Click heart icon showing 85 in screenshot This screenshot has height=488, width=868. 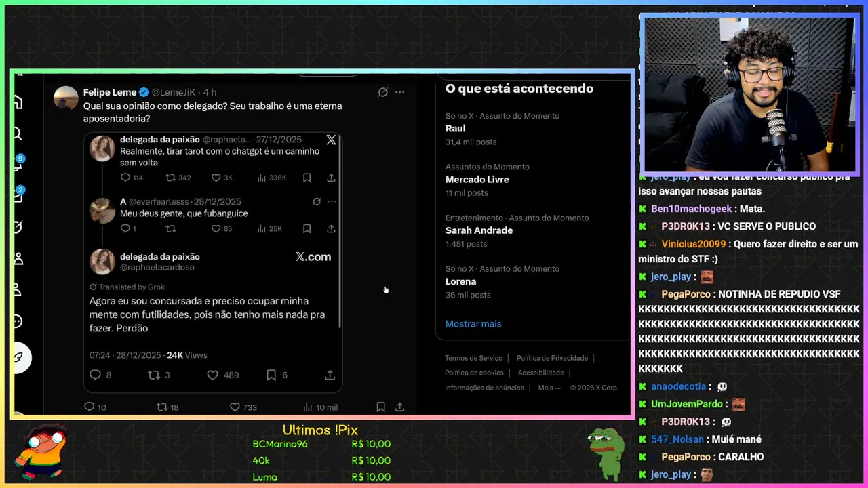click(216, 229)
